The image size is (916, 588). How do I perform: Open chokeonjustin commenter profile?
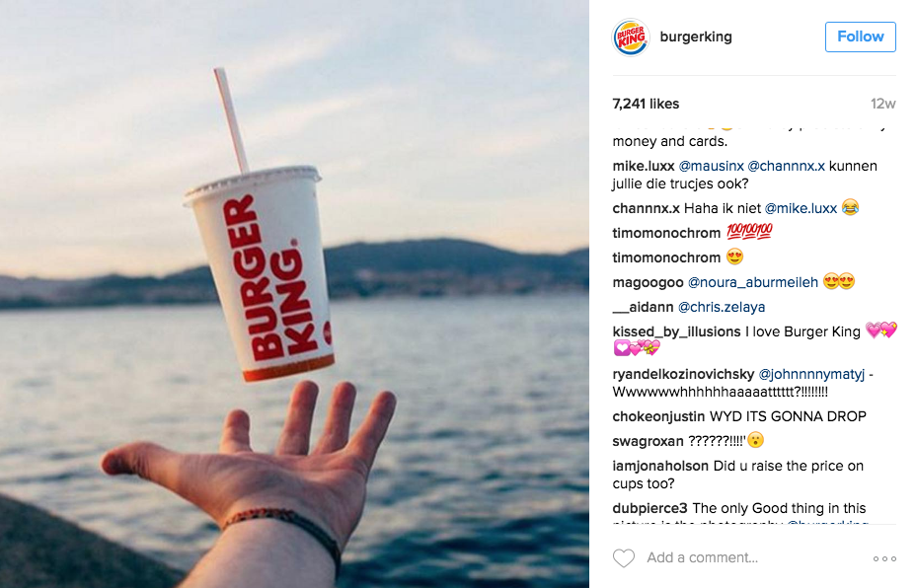[x=658, y=417]
